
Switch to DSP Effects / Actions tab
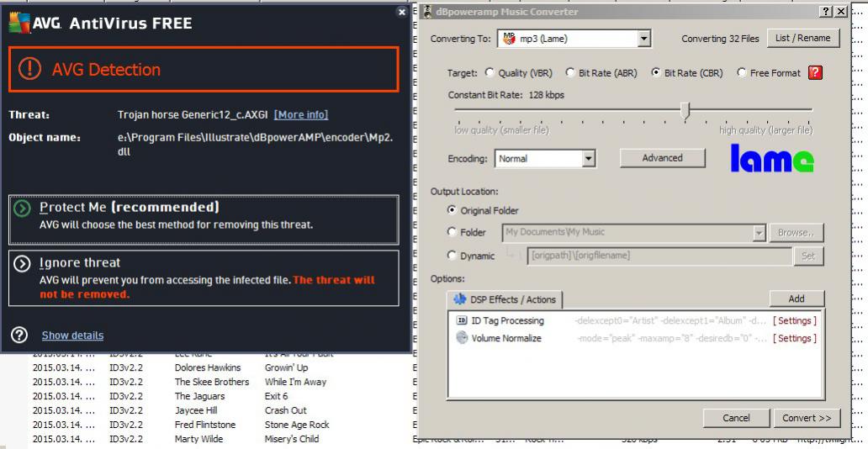click(505, 299)
